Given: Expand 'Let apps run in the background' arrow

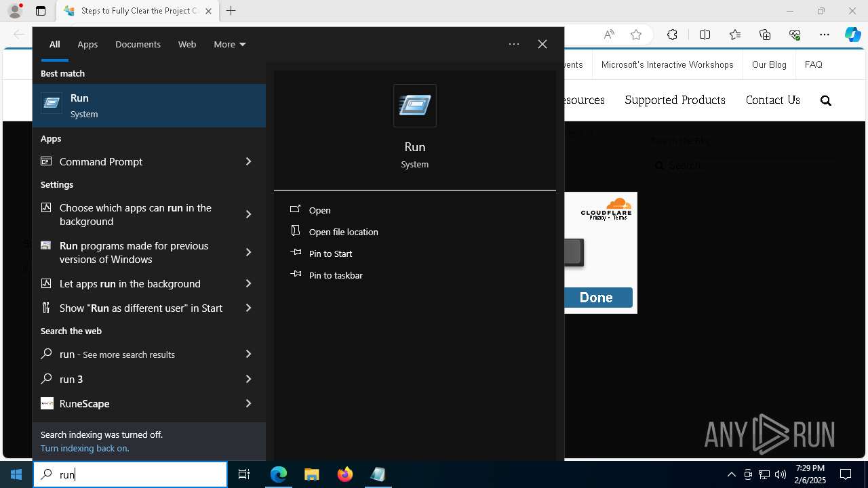Looking at the screenshot, I should click(248, 283).
